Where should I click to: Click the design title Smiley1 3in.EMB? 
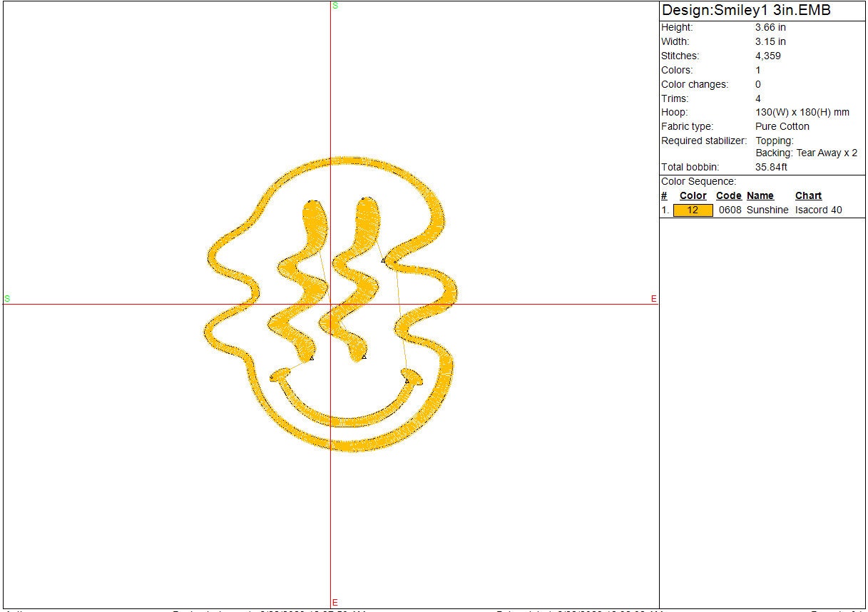click(x=746, y=11)
